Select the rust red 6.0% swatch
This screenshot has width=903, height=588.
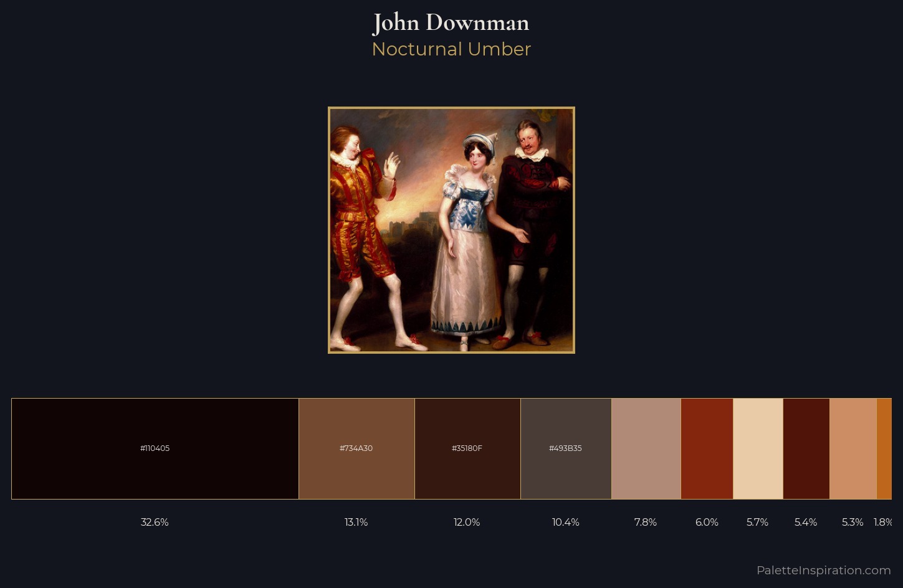coord(707,448)
